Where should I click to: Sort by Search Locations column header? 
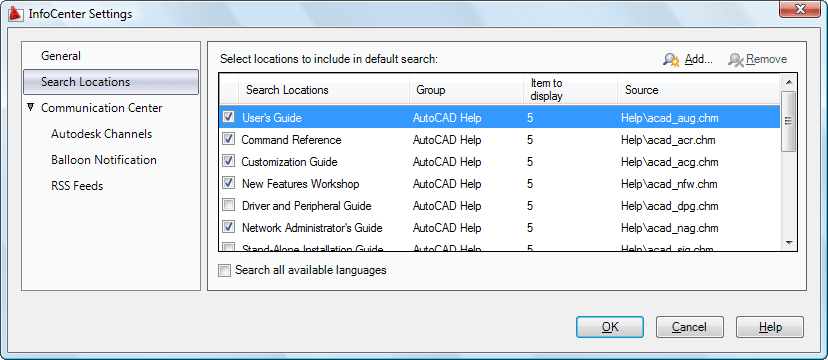click(x=324, y=90)
